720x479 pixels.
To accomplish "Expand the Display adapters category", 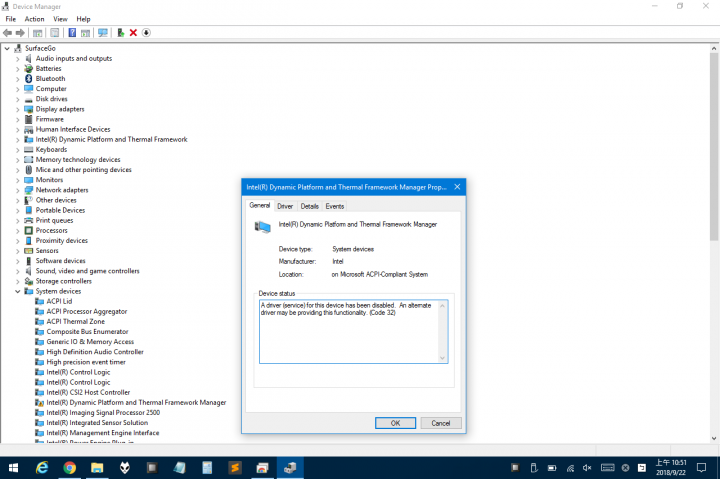I will coord(17,109).
